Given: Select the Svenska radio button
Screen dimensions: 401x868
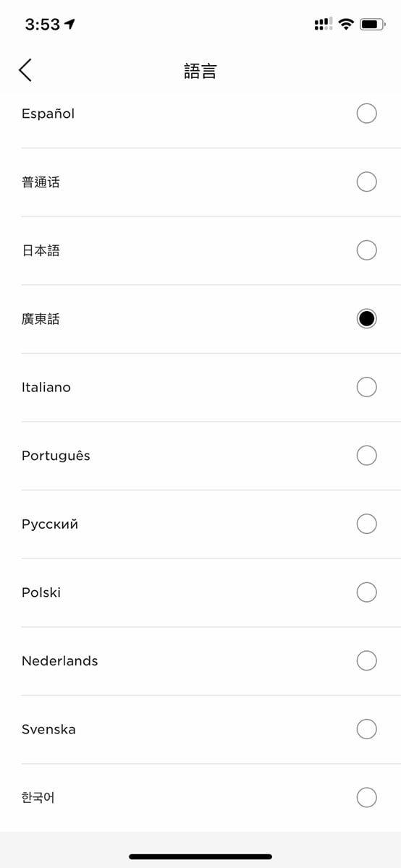Looking at the screenshot, I should tap(367, 729).
